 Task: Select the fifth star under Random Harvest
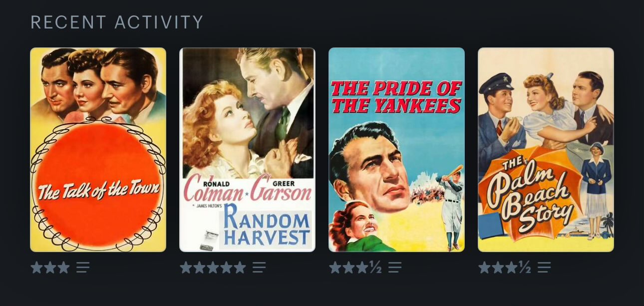point(240,268)
